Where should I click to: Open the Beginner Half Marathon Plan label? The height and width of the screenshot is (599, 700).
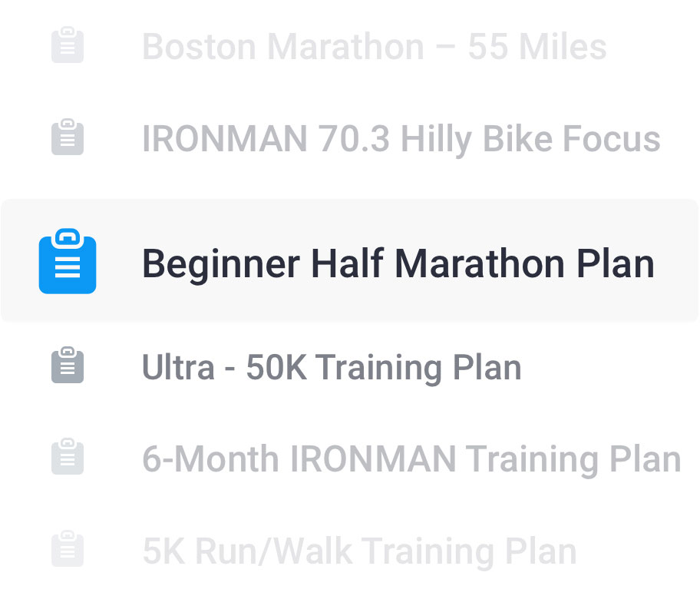click(398, 263)
